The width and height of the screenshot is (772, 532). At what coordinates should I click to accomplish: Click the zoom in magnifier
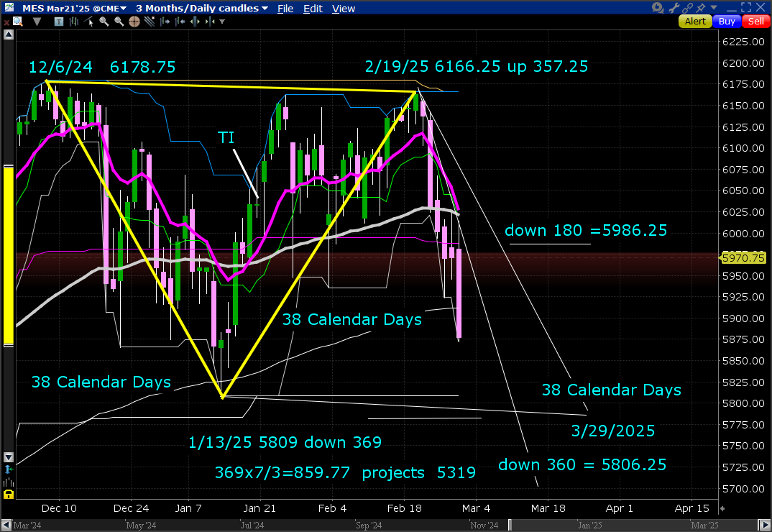tap(104, 22)
